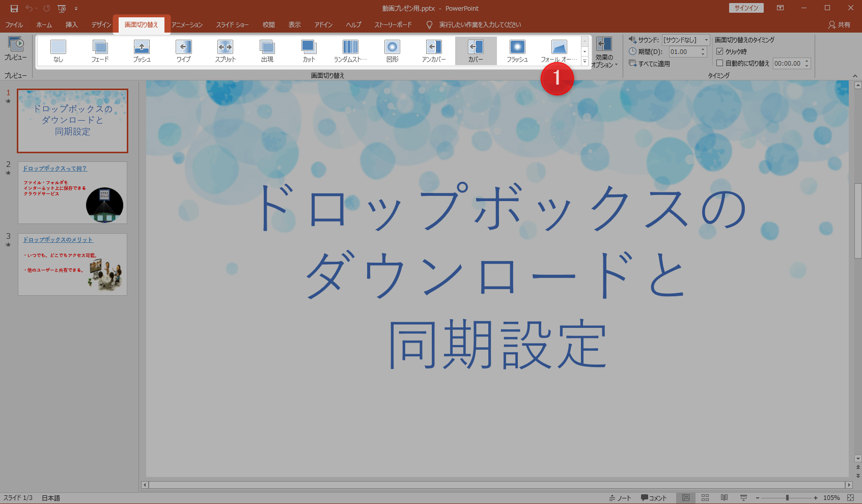
Task: Click the zoom in plus button
Action: [x=816, y=498]
